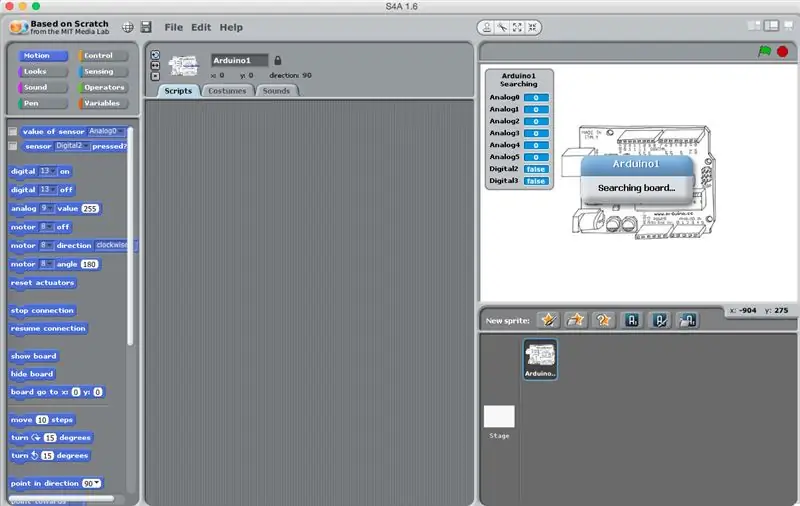Click the move 10 steps value
This screenshot has width=800, height=506.
42,420
